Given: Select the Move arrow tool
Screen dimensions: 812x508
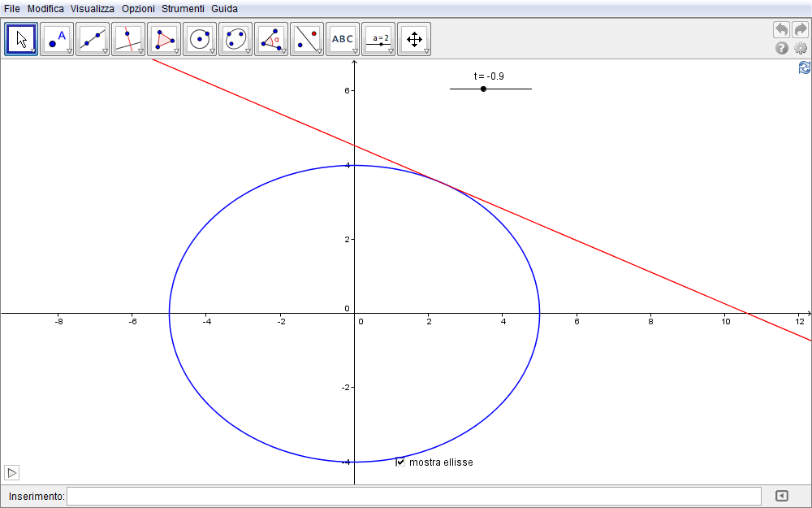Looking at the screenshot, I should coord(22,39).
